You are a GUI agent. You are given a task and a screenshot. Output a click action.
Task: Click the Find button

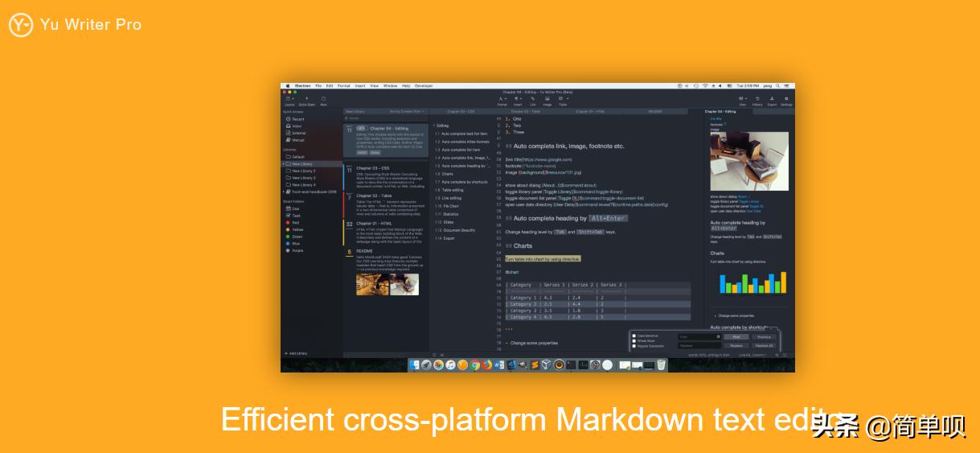(736, 337)
